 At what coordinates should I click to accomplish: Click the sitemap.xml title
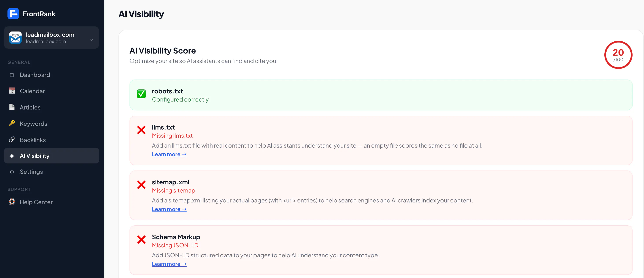pyautogui.click(x=170, y=182)
